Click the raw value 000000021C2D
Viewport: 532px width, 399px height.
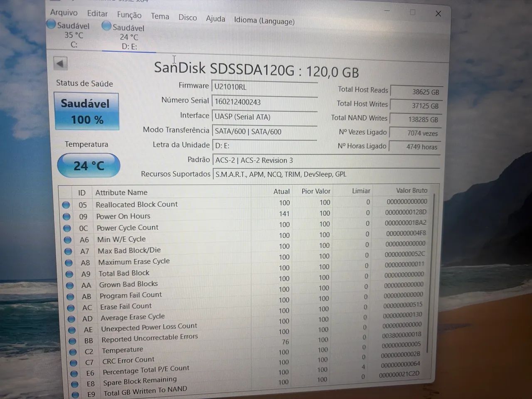[x=399, y=374]
